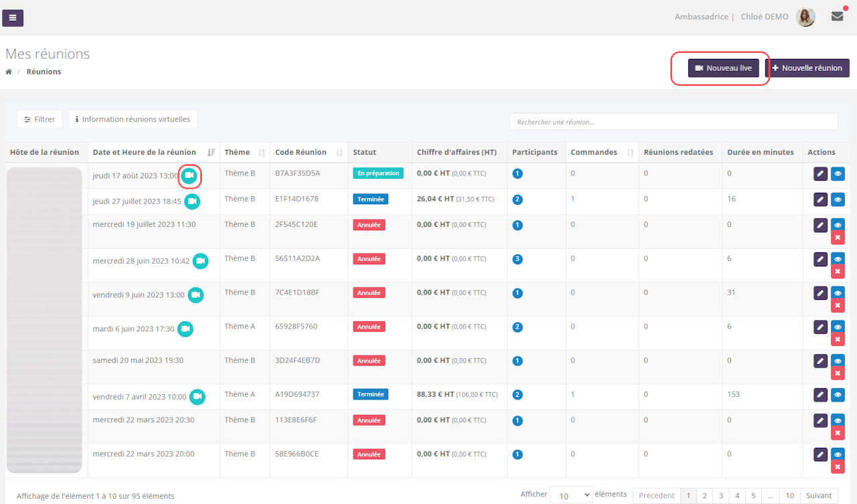Click the Nouvelle réunion button
Image resolution: width=857 pixels, height=504 pixels.
(807, 68)
